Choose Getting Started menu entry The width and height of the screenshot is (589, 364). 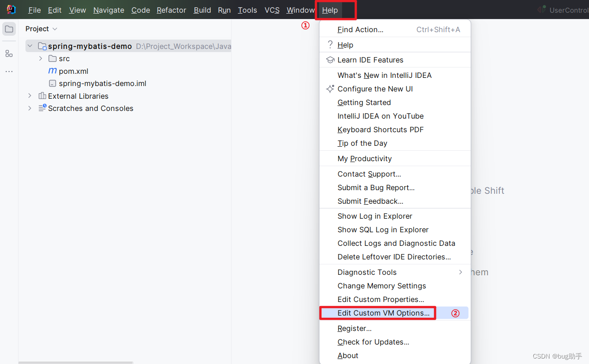tap(395, 102)
